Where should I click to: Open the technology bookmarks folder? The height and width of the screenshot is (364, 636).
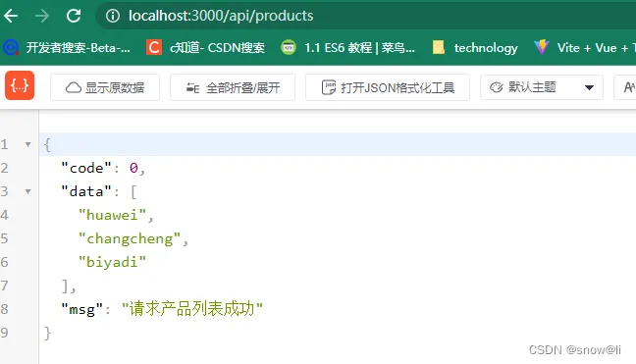pyautogui.click(x=475, y=48)
